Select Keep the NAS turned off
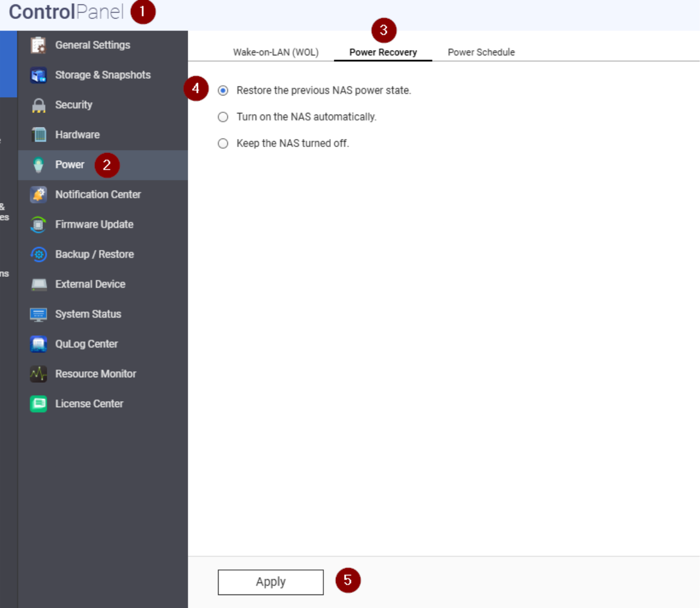 223,143
